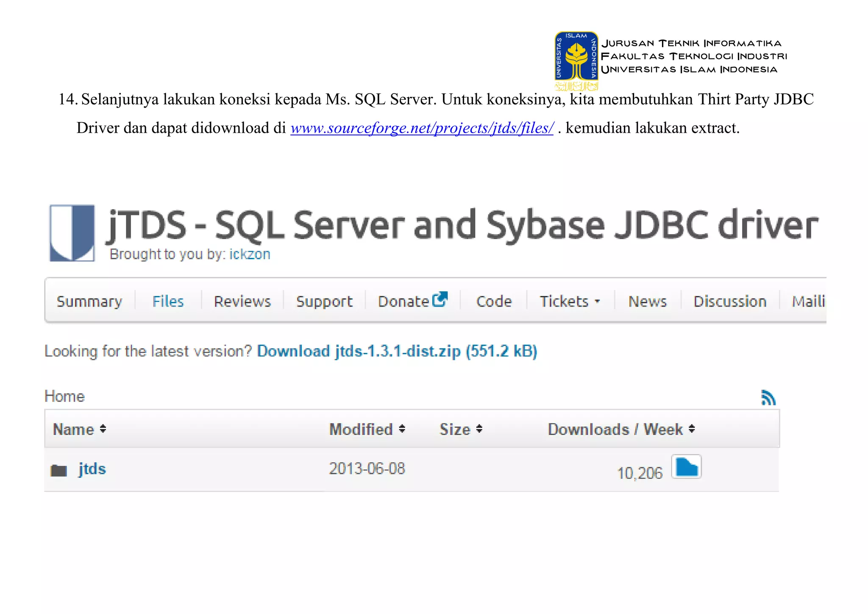Click the jtds folder icon
868x614 pixels.
coord(58,470)
